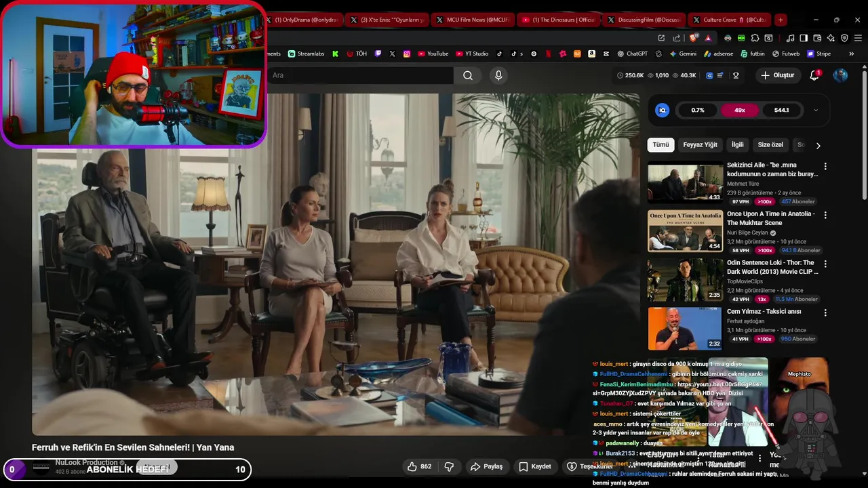
Task: Open the Instagram bookmark icon
Action: tap(406, 54)
